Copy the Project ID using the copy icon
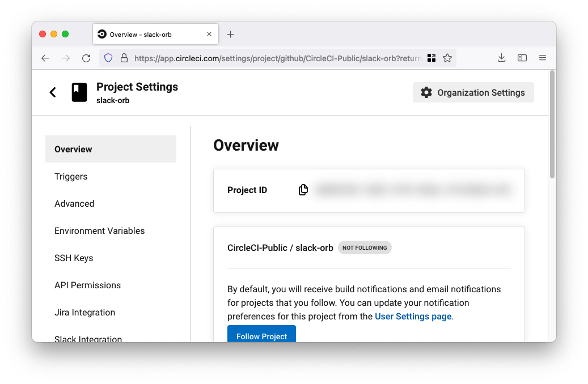This screenshot has height=384, width=588. (303, 190)
